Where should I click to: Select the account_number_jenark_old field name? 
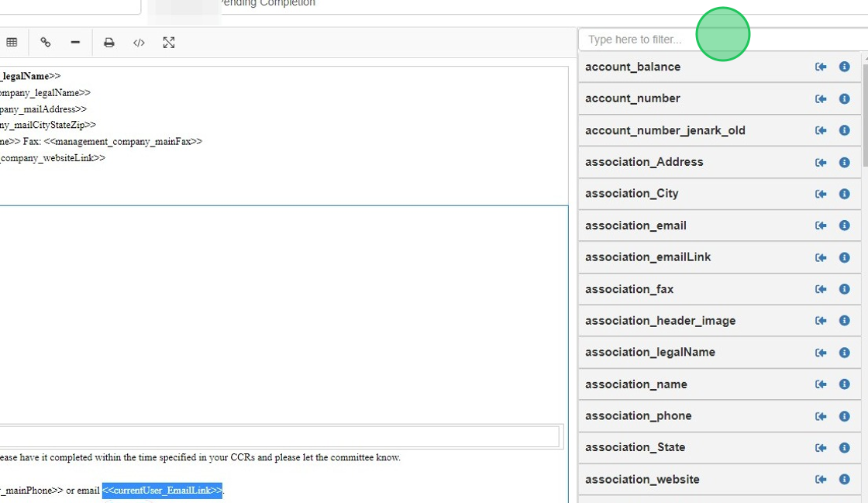tap(665, 130)
